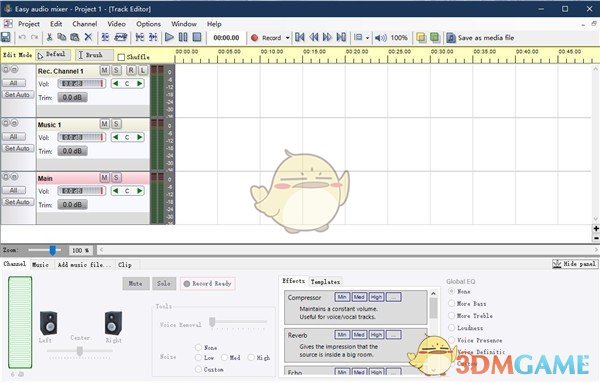Open the Record dropdown arrow
Image resolution: width=600 pixels, height=383 pixels.
point(288,37)
